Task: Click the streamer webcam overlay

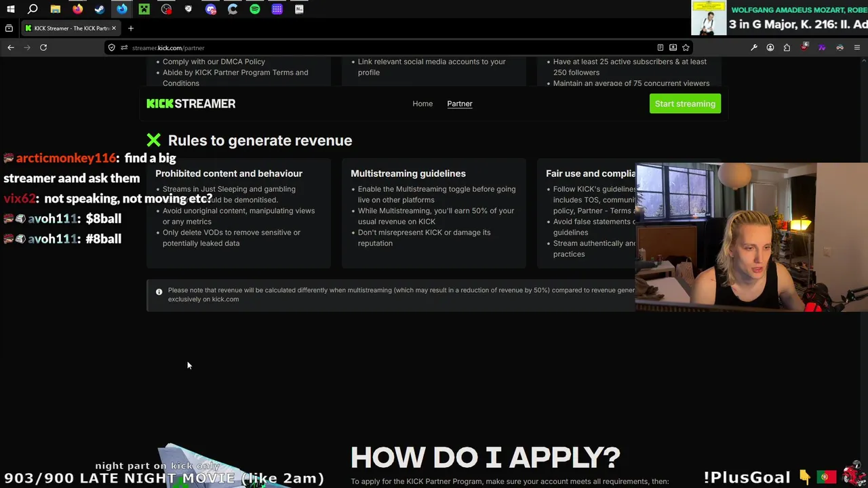Action: (751, 237)
